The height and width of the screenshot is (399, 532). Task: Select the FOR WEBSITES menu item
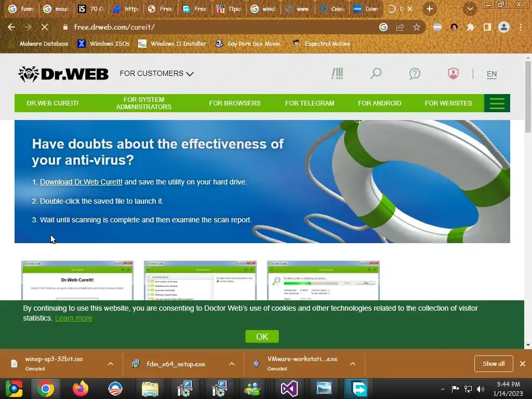tap(448, 103)
